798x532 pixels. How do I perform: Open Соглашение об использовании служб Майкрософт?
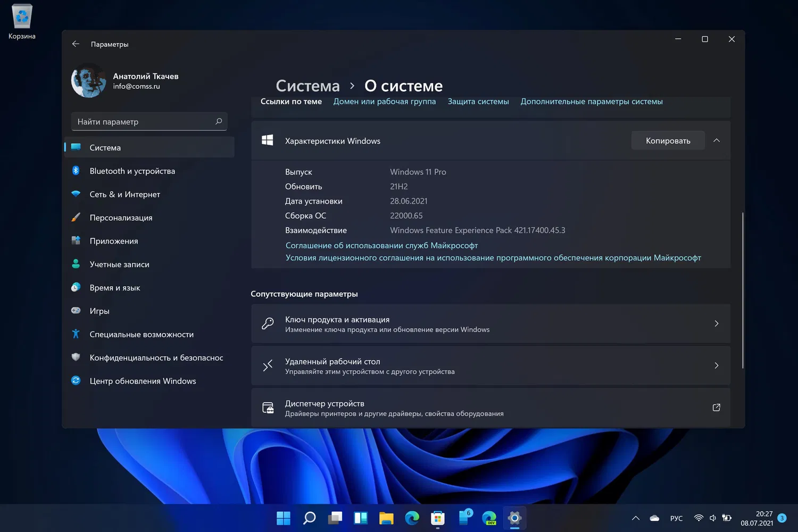pyautogui.click(x=381, y=245)
